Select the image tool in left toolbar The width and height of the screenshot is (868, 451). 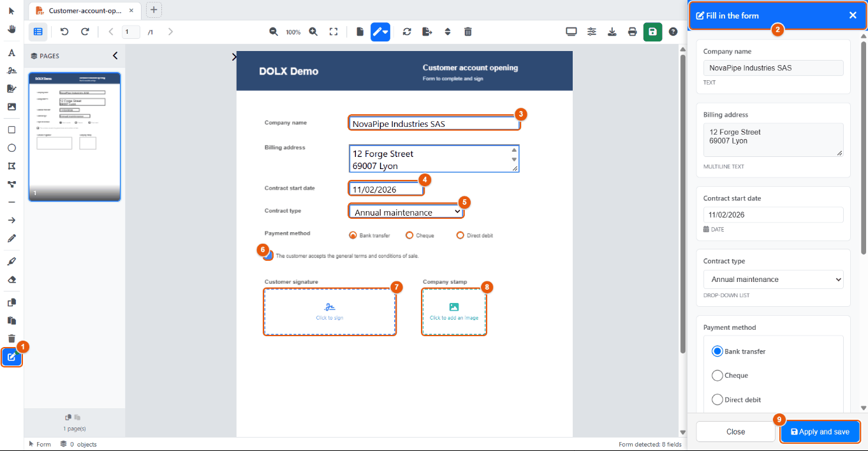click(11, 107)
